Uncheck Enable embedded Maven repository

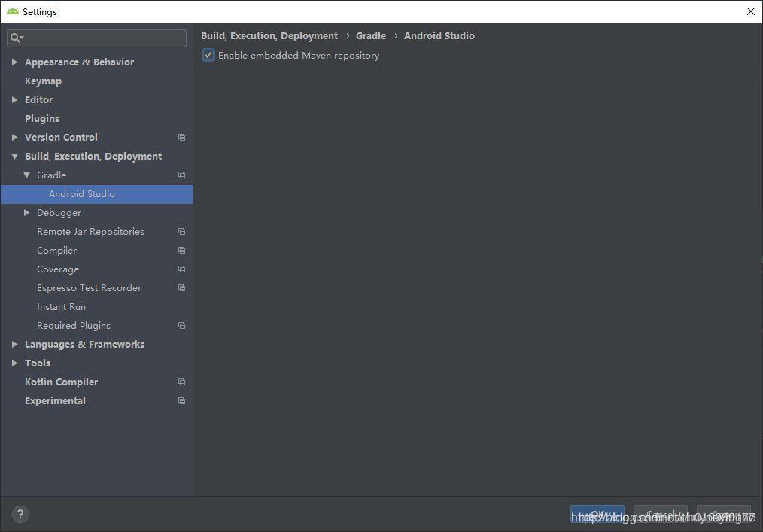pyautogui.click(x=208, y=55)
